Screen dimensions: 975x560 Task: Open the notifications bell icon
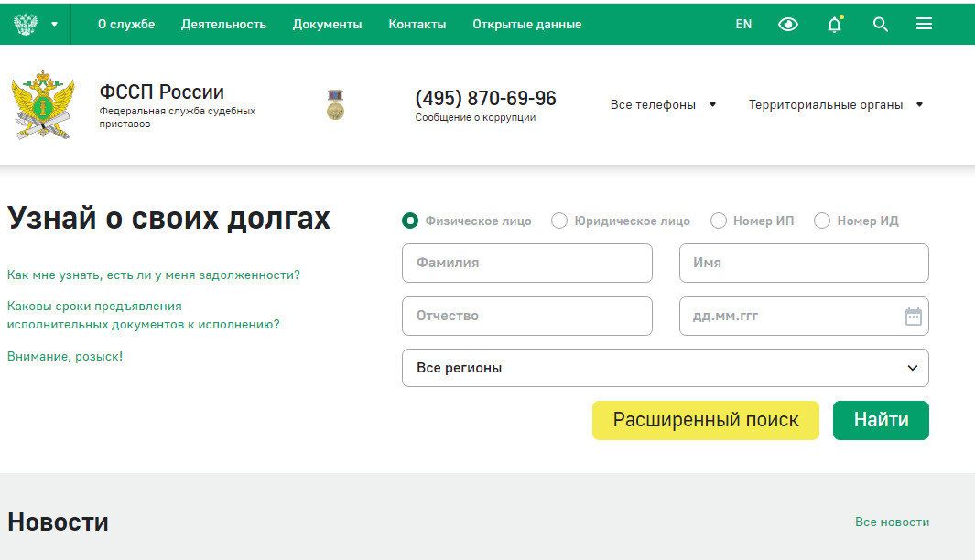(x=834, y=24)
